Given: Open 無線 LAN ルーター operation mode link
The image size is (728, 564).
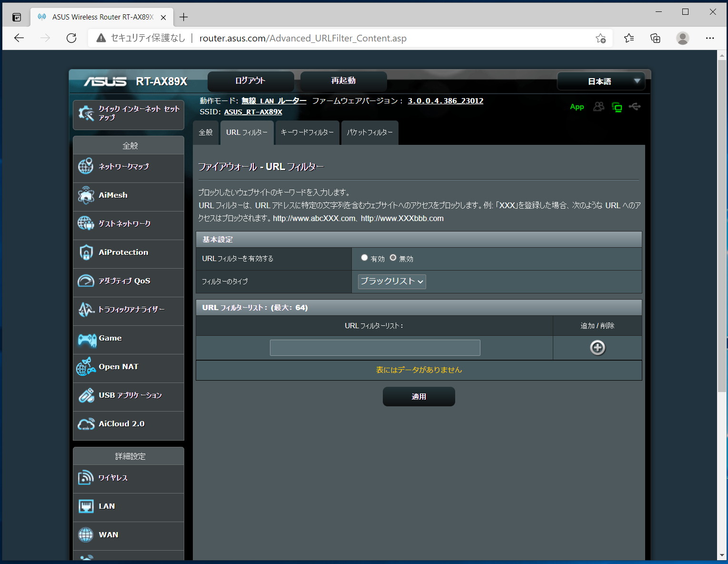Looking at the screenshot, I should click(x=274, y=101).
